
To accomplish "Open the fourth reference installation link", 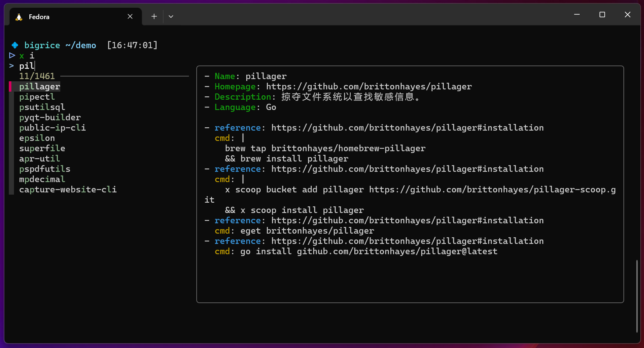I will 408,241.
